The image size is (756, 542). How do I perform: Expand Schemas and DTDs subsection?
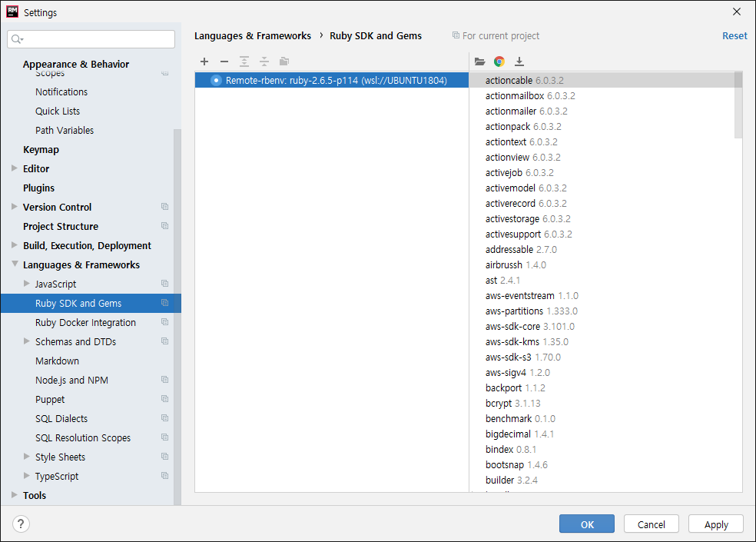(x=27, y=341)
